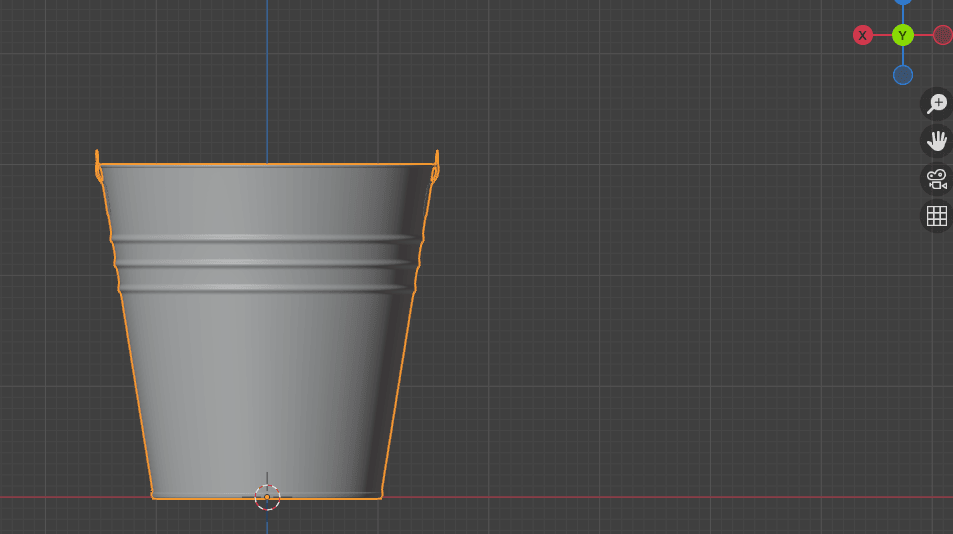This screenshot has height=534, width=953.
Task: Toggle the camera view button
Action: click(936, 179)
